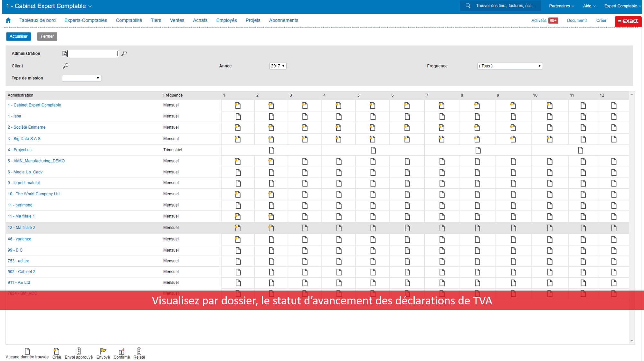Select the 'Comptabilité' menu tab in the navigation bar
The width and height of the screenshot is (644, 361).
point(128,20)
